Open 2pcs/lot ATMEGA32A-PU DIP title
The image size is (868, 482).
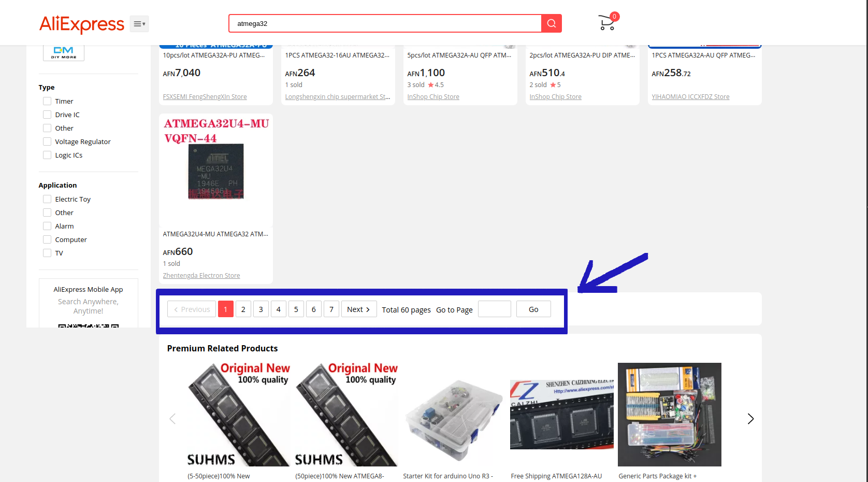point(582,55)
